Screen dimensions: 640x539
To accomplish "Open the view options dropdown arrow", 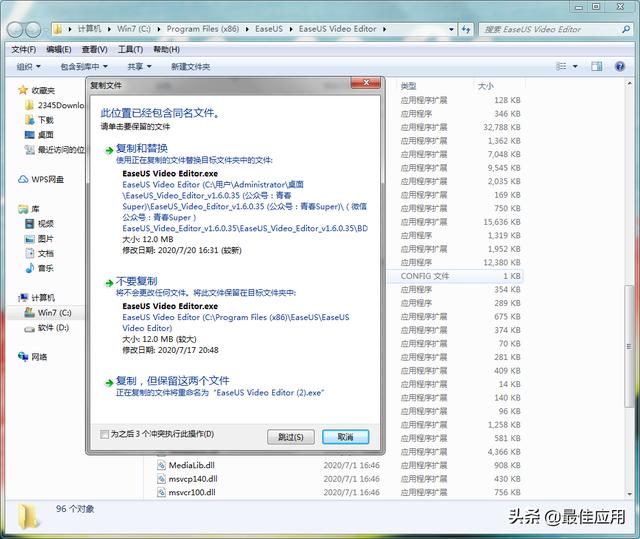I will (576, 67).
